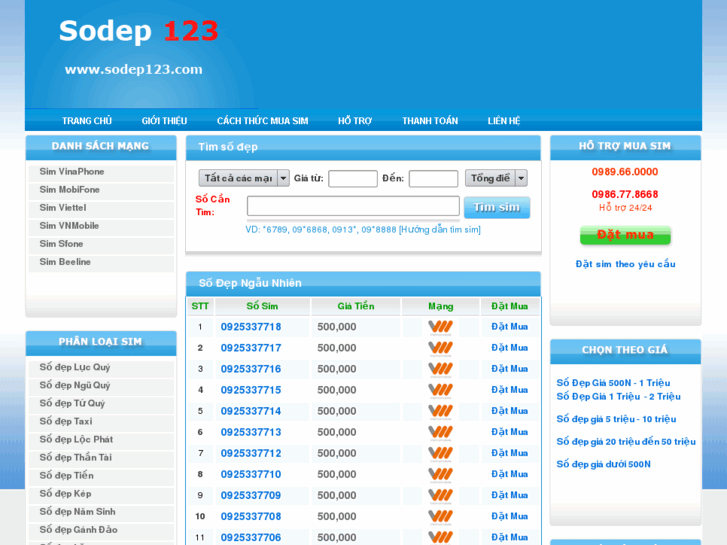This screenshot has width=727, height=545.
Task: Go to LIÊN HỆ page
Action: [x=504, y=121]
